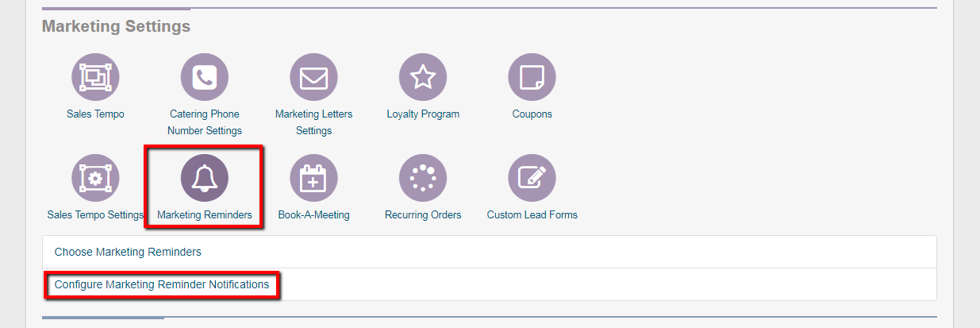
Task: Click the Coupons text label
Action: point(532,114)
